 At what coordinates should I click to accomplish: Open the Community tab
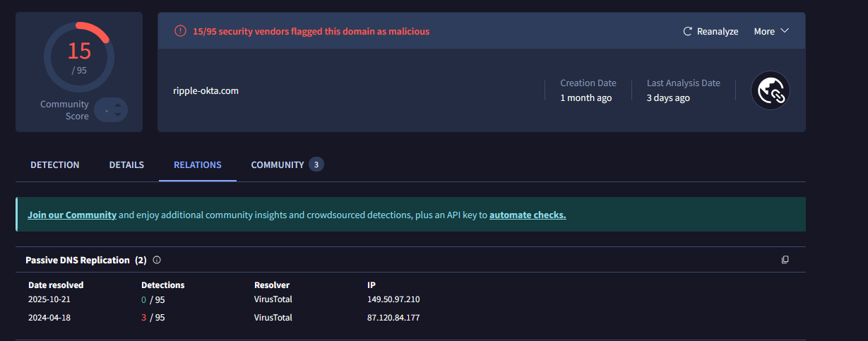[278, 164]
